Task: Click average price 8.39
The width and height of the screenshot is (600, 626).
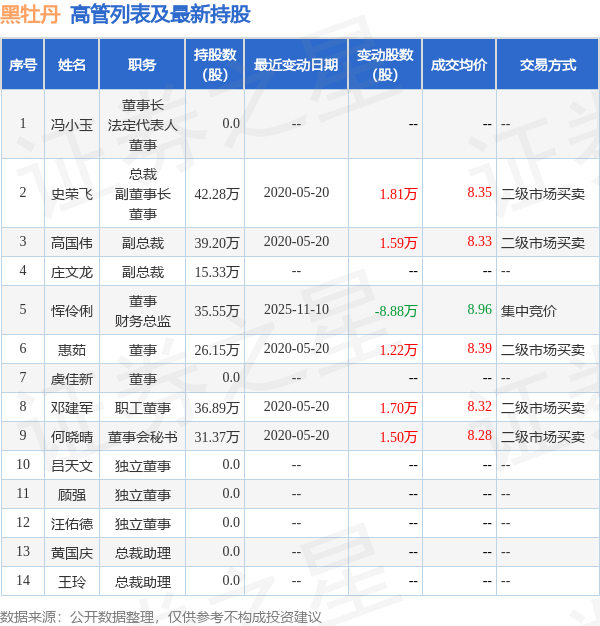Action: pyautogui.click(x=479, y=348)
